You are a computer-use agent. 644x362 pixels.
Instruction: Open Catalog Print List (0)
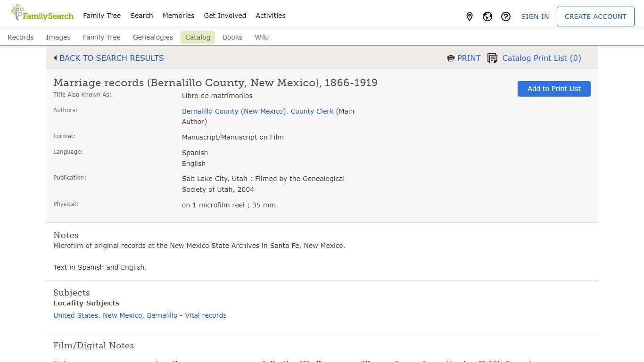point(542,58)
